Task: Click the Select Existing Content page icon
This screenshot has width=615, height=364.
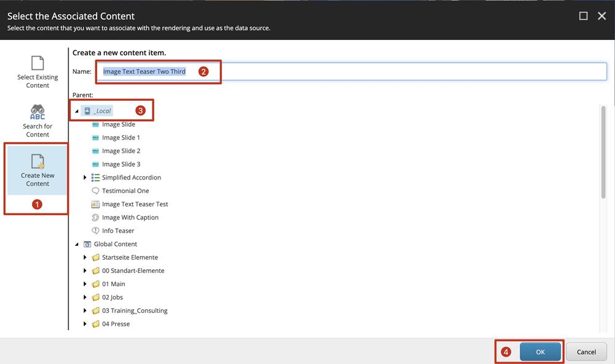Action: 38,63
